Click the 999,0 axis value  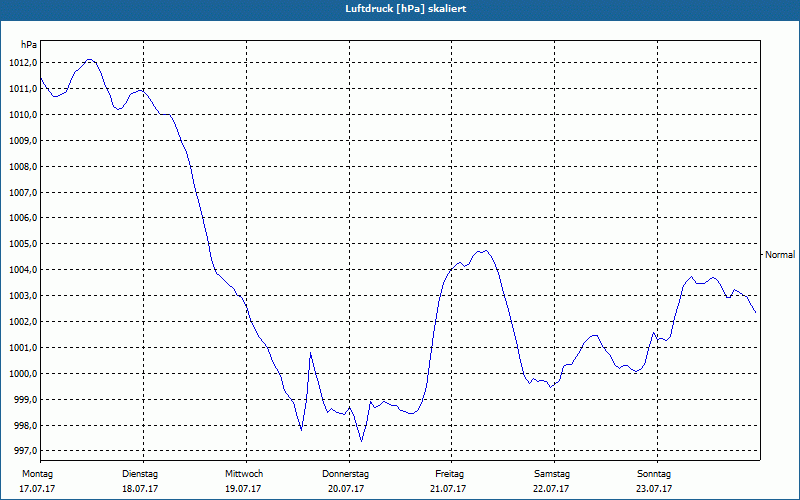point(25,399)
